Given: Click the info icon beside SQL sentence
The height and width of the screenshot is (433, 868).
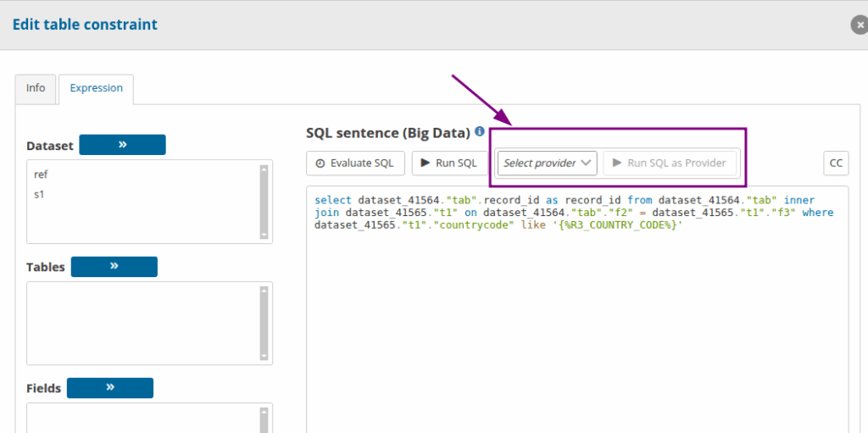Looking at the screenshot, I should tap(480, 132).
